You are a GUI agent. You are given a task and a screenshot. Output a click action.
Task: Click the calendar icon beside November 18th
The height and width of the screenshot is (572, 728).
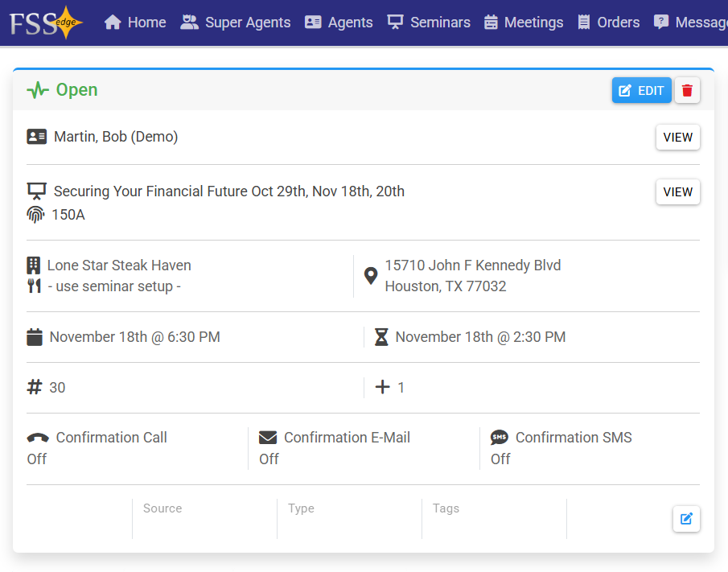pyautogui.click(x=35, y=337)
